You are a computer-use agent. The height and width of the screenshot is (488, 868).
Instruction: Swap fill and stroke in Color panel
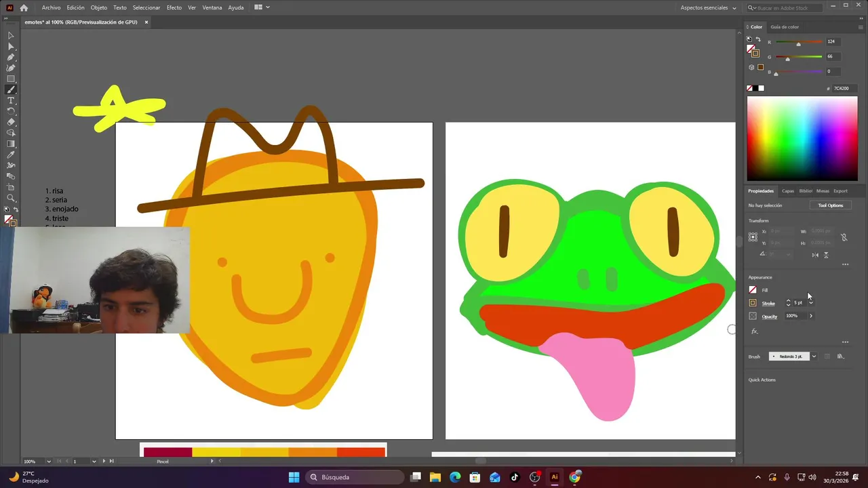coord(758,40)
